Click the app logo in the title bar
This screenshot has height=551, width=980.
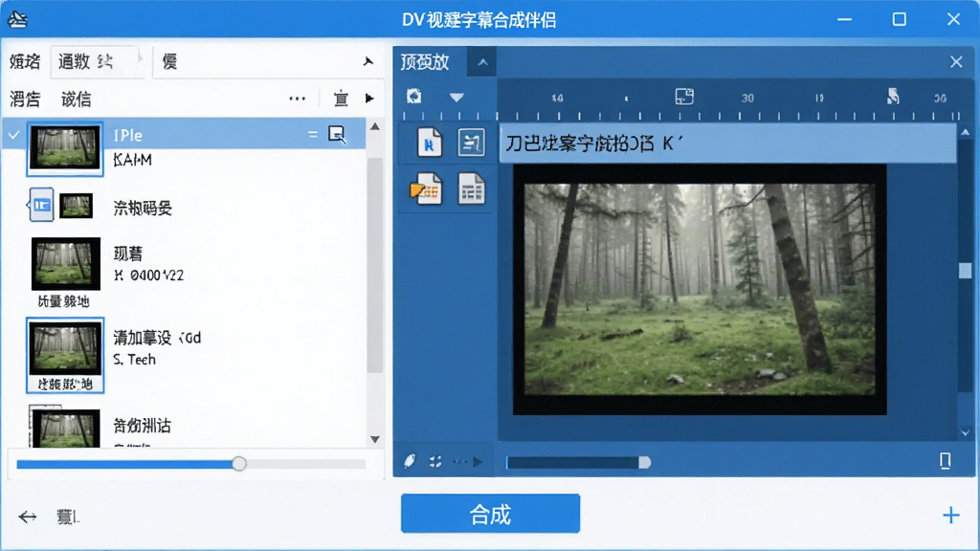tap(17, 19)
